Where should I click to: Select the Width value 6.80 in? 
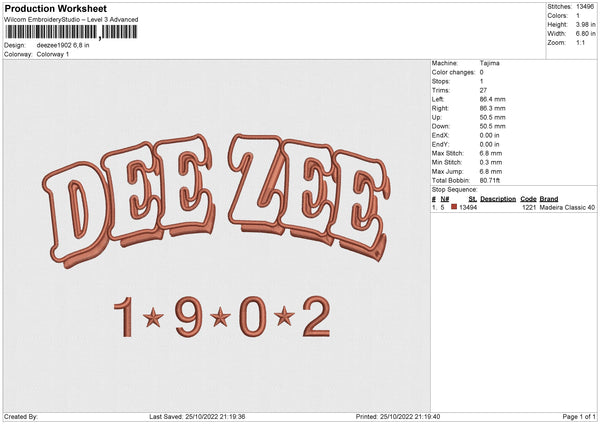(585, 34)
